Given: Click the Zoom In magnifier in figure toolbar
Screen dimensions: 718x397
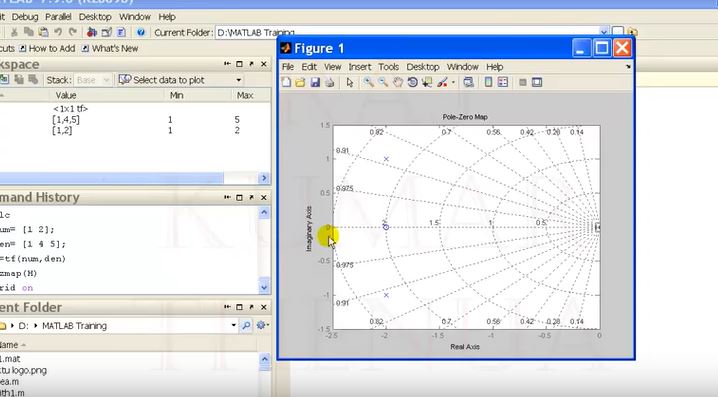Looking at the screenshot, I should pos(368,82).
